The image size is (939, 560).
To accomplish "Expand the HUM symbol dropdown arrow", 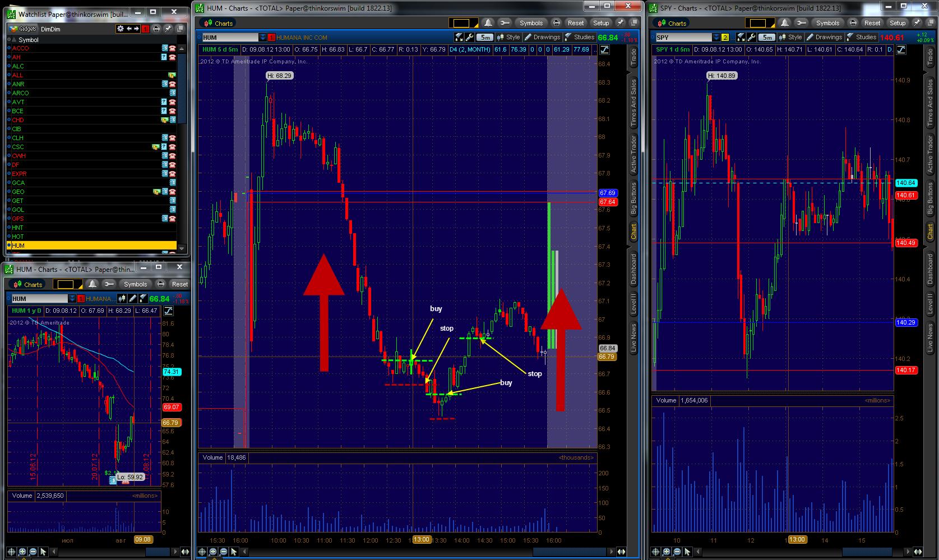I will point(262,38).
